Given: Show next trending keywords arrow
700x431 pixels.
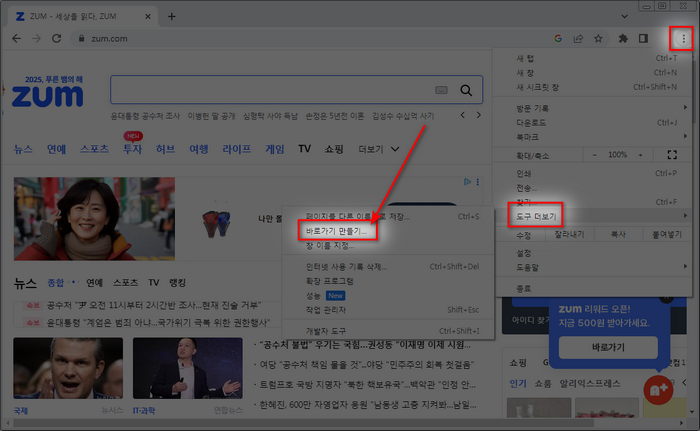Looking at the screenshot, I should pyautogui.click(x=479, y=115).
